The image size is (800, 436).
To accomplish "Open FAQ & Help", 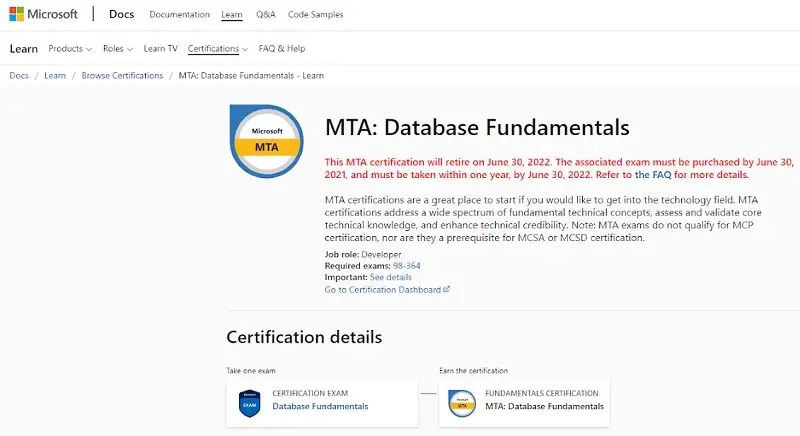I will point(282,48).
